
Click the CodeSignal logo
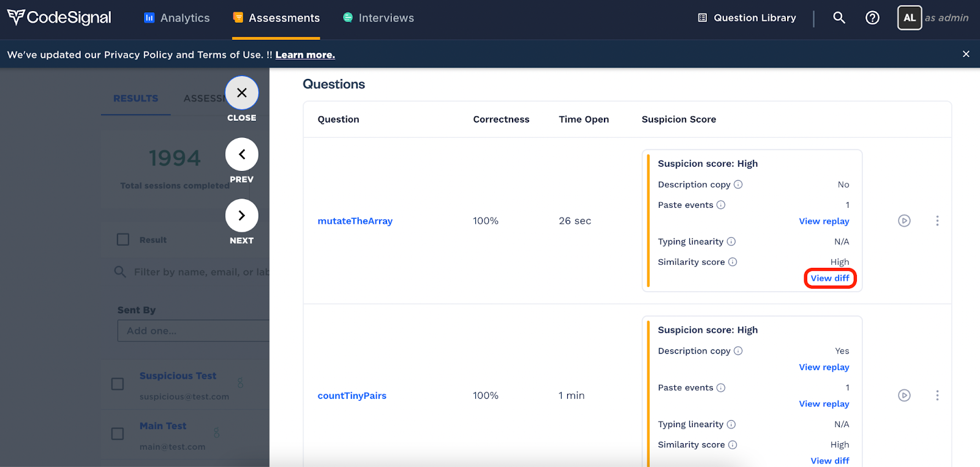tap(59, 17)
